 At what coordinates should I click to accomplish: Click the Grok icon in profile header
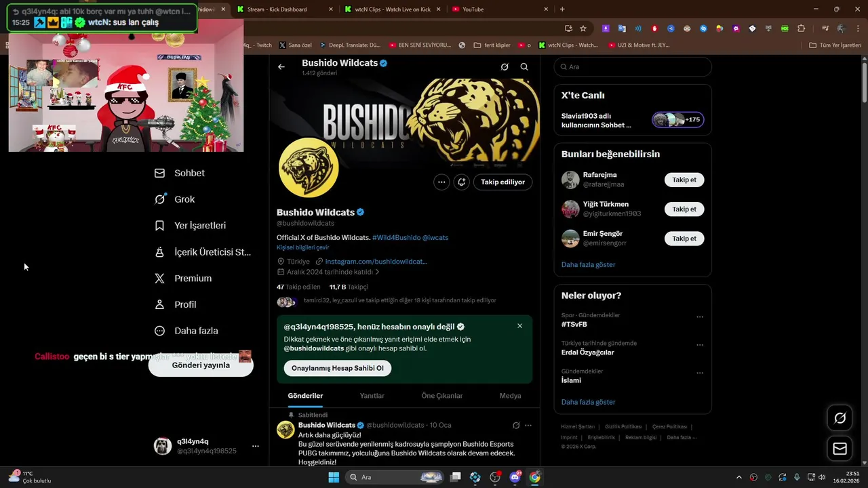click(x=505, y=67)
